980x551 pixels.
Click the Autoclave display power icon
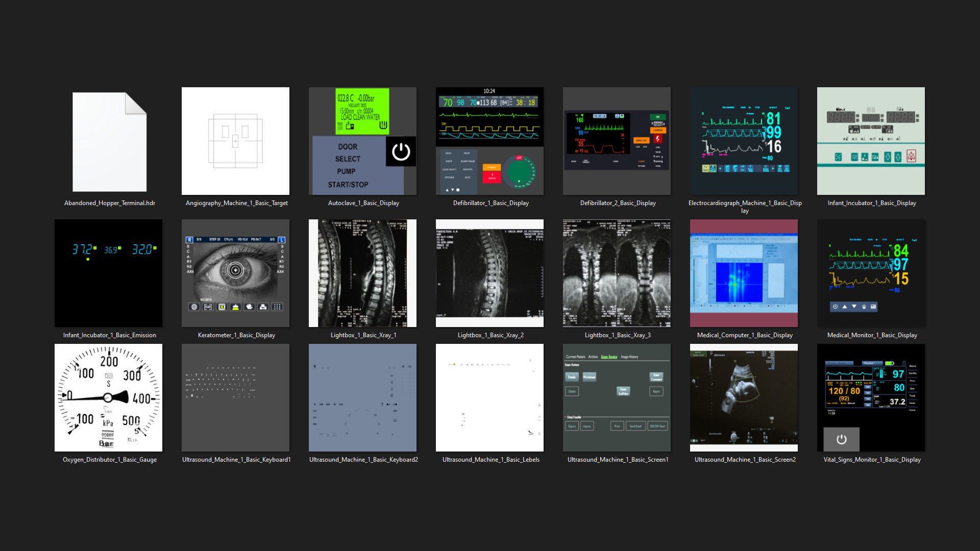pos(401,152)
